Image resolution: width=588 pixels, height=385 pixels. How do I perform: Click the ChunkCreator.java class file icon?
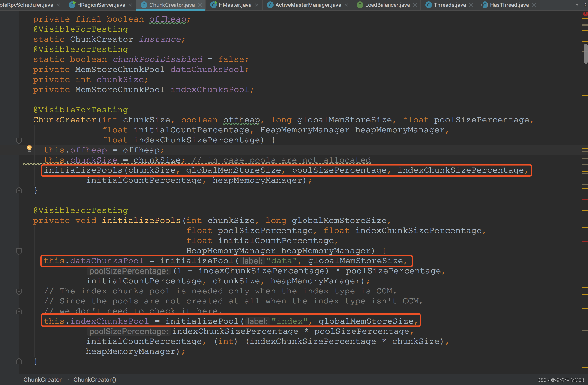click(144, 5)
